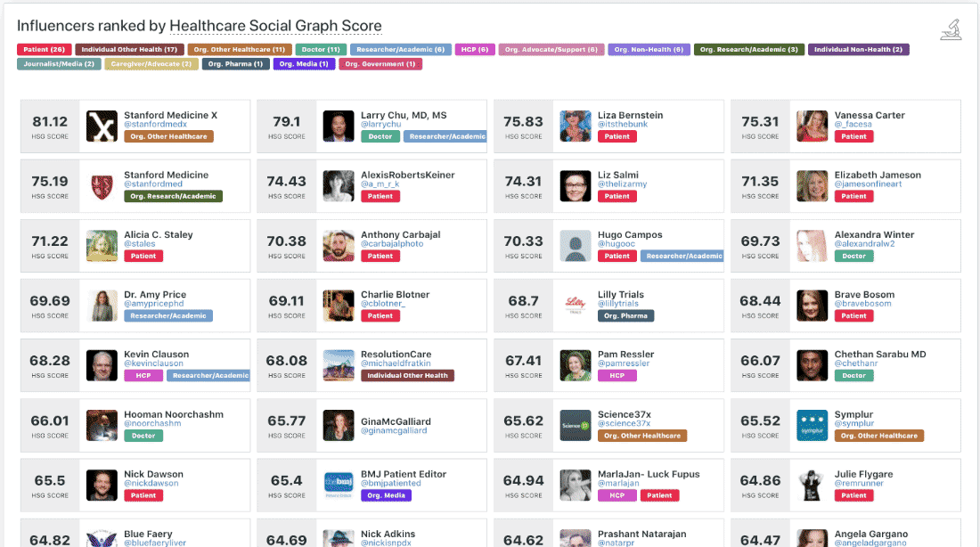Click Liza Bernstein's name
The width and height of the screenshot is (980, 547).
click(630, 115)
